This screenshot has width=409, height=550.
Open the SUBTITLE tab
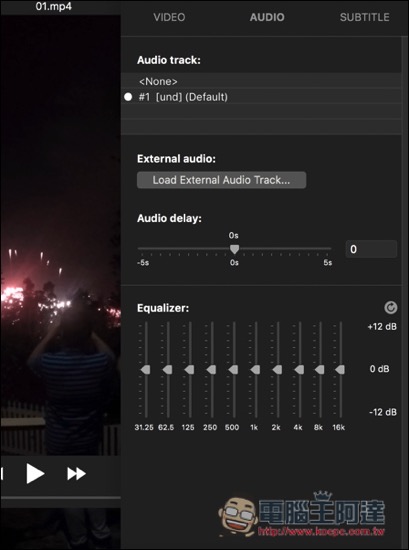pyautogui.click(x=364, y=17)
